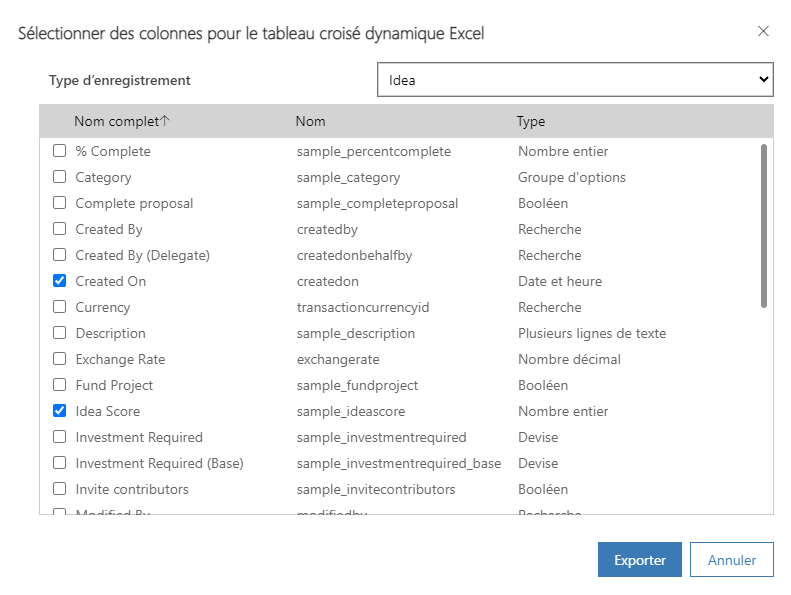The width and height of the screenshot is (791, 595).
Task: Uncheck the Created On checkbox
Action: 60,281
